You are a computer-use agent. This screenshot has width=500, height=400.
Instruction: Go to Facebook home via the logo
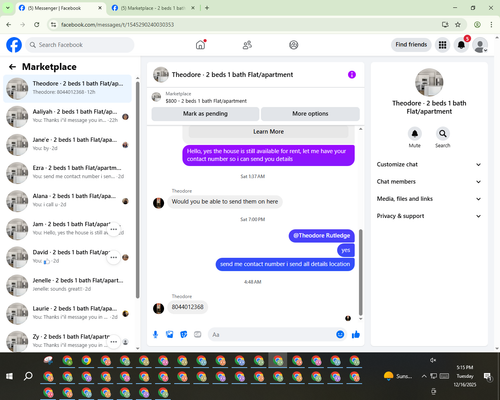pos(14,45)
